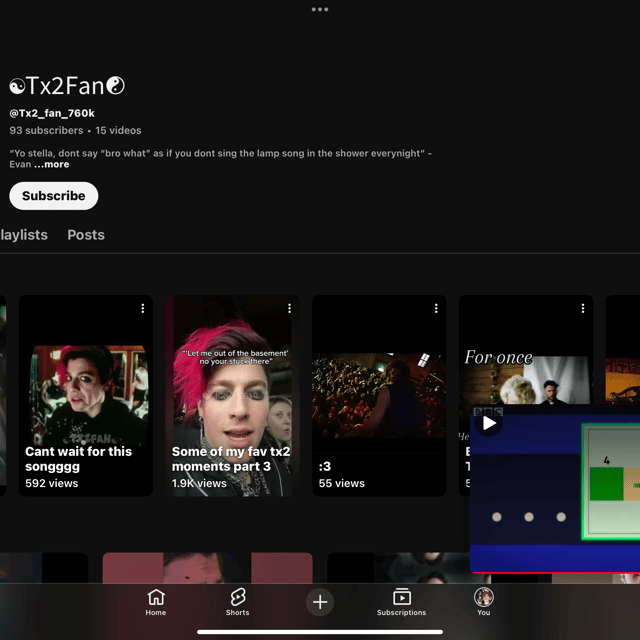Tap the create plus button
Screen dimensions: 640x640
click(x=320, y=602)
